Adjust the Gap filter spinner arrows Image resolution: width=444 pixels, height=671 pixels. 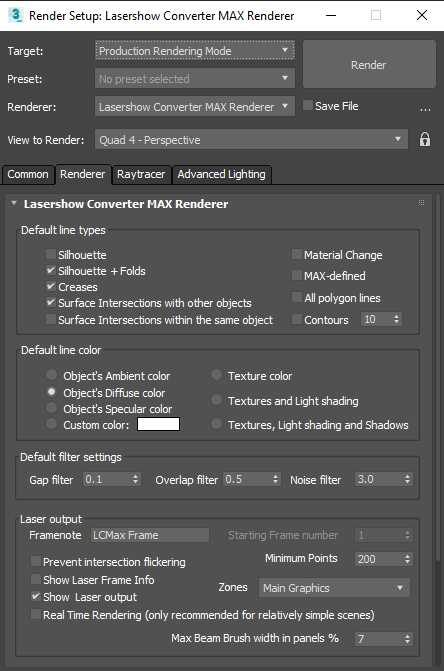point(135,479)
